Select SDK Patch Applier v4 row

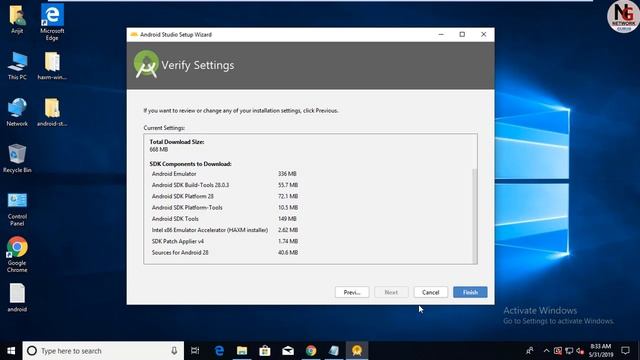click(x=224, y=241)
